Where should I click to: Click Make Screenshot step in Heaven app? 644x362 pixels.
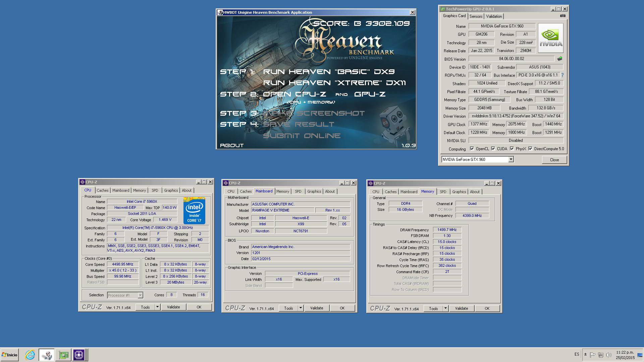click(x=314, y=113)
